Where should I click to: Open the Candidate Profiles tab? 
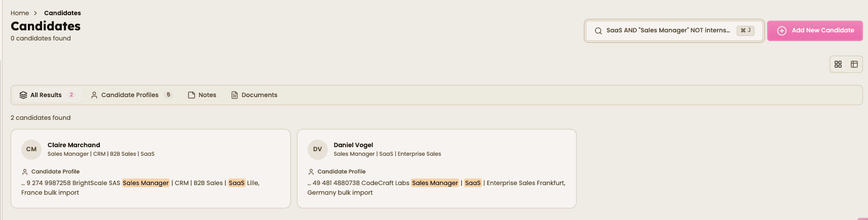coord(130,95)
